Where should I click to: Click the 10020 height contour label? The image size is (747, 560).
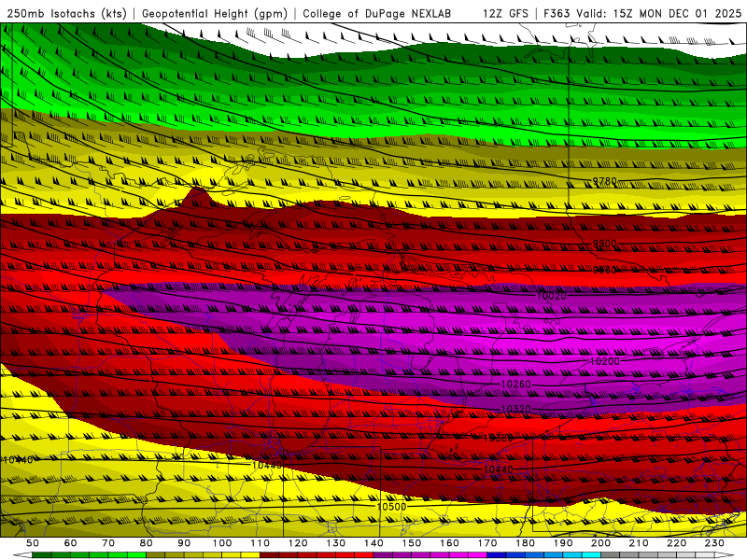click(552, 296)
